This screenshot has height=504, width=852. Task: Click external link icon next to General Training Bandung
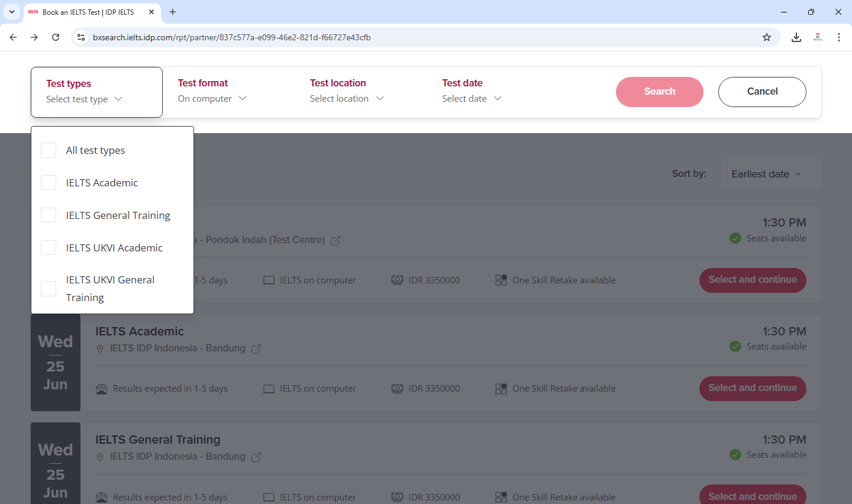(x=256, y=457)
